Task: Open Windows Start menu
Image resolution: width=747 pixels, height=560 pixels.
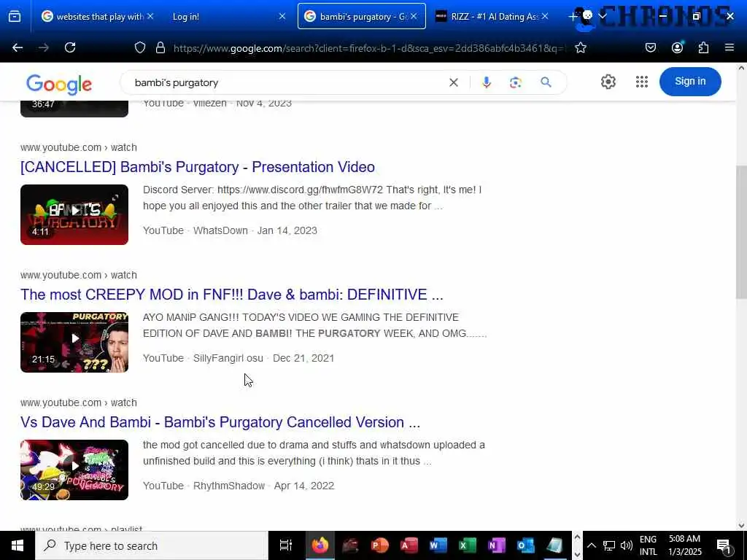Action: click(x=18, y=545)
